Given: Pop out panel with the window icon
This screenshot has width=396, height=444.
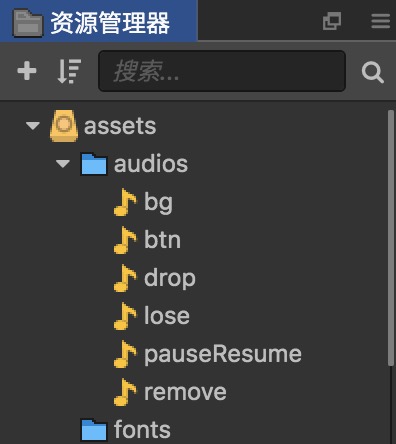Looking at the screenshot, I should (332, 21).
